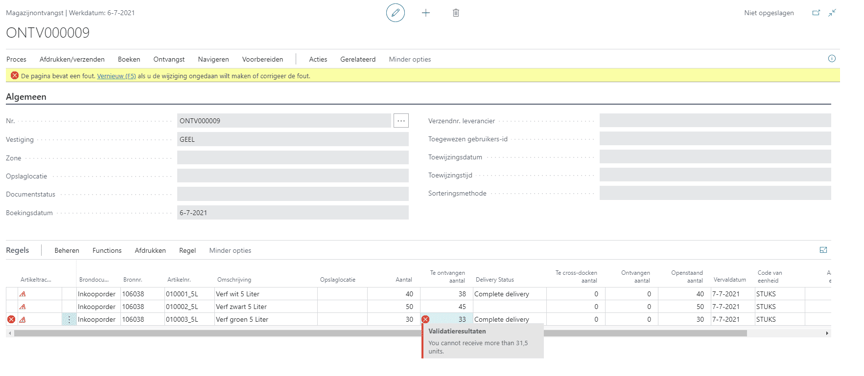Click item tracking icon for Verf groen row

[x=23, y=319]
